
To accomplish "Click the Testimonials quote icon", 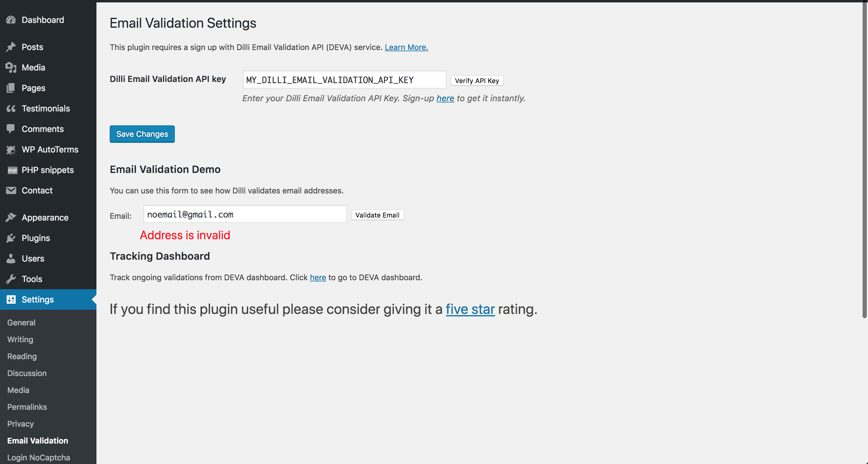I will point(11,108).
